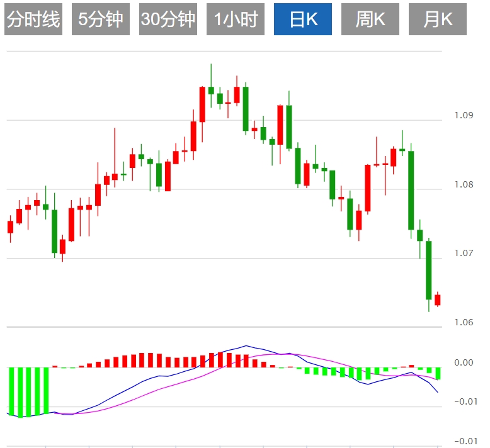Switch to the 1小时 tab
This screenshot has height=448, width=490.
(x=236, y=20)
